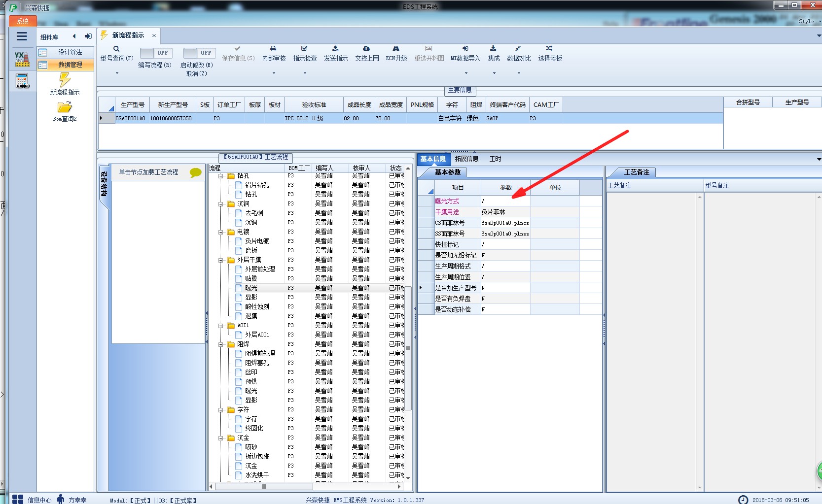
Task: Select the 新流程指示 document tab
Action: [128, 35]
